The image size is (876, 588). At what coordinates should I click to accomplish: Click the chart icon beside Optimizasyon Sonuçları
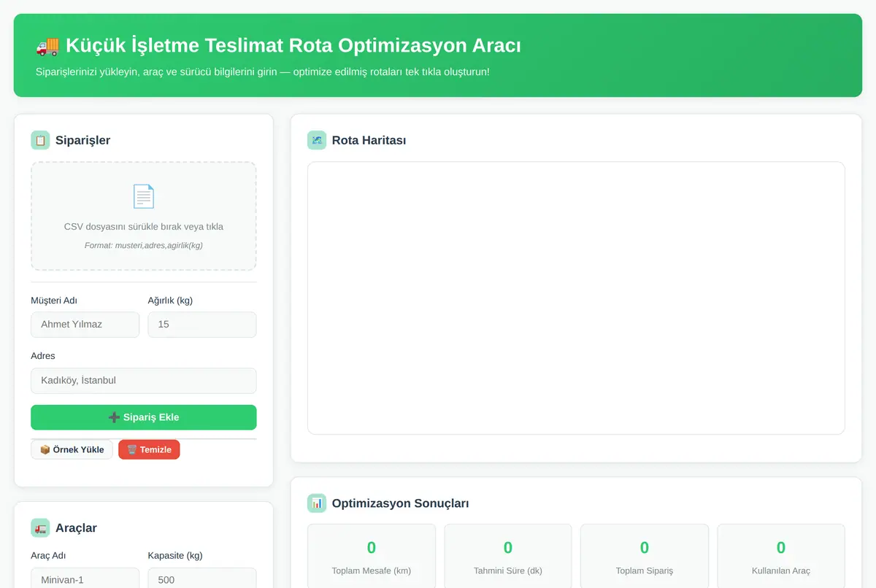[x=317, y=503]
